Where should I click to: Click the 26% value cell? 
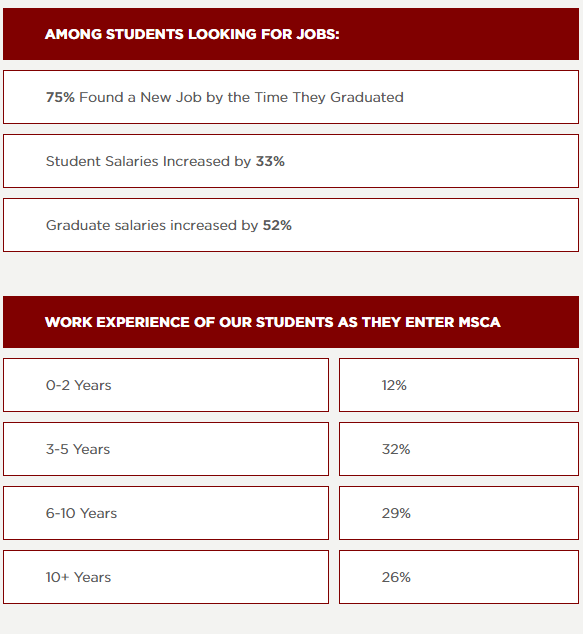[x=459, y=577]
